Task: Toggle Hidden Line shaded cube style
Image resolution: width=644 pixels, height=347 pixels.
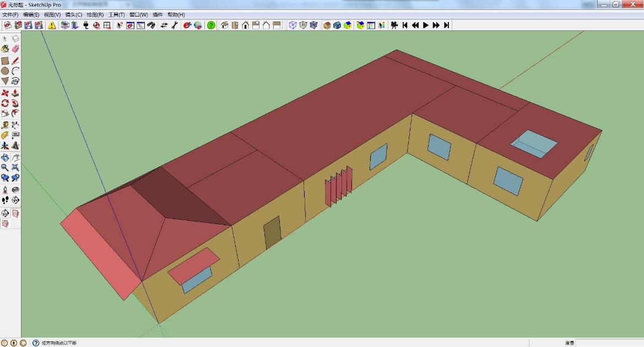Action: 314,25
